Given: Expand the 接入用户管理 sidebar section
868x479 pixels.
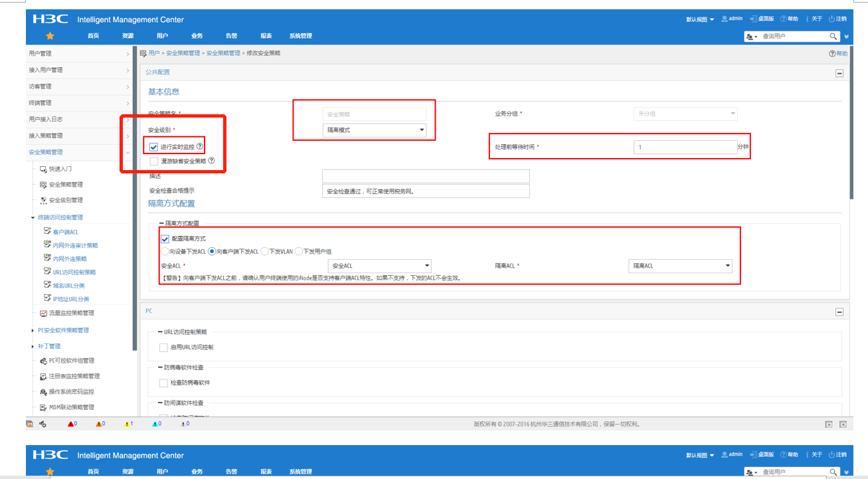Looking at the screenshot, I should coord(80,70).
